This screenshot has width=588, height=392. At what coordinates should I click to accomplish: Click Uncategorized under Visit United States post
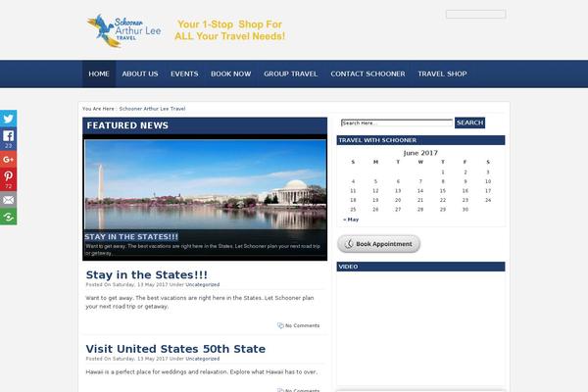coord(203,359)
